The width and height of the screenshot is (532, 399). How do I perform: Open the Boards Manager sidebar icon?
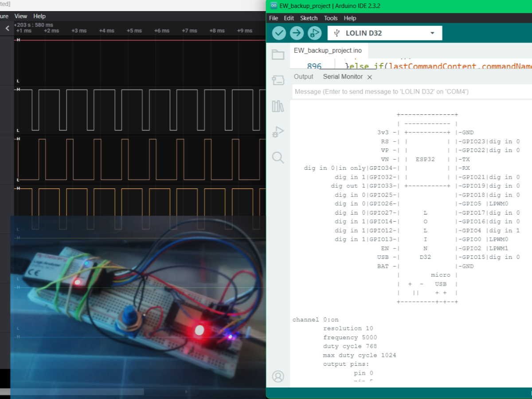click(x=278, y=80)
